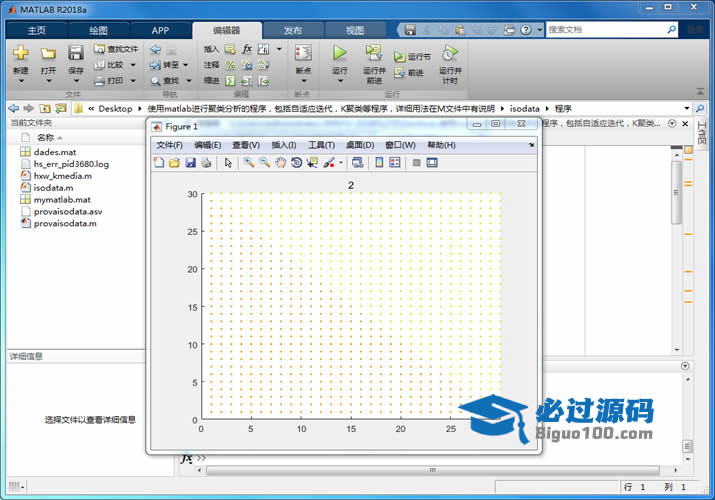Toggle Data Cursor tool in Figure toolbar
Image resolution: width=715 pixels, height=500 pixels.
point(312,163)
